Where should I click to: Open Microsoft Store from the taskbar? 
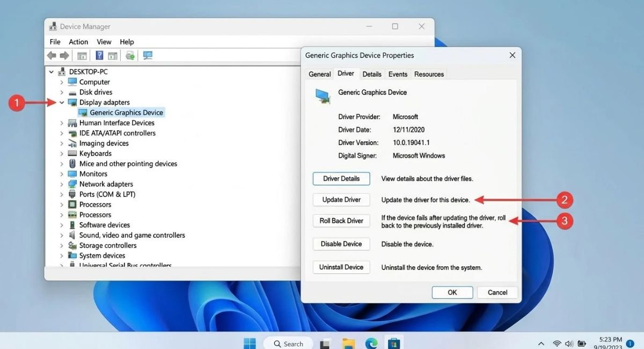[394, 343]
